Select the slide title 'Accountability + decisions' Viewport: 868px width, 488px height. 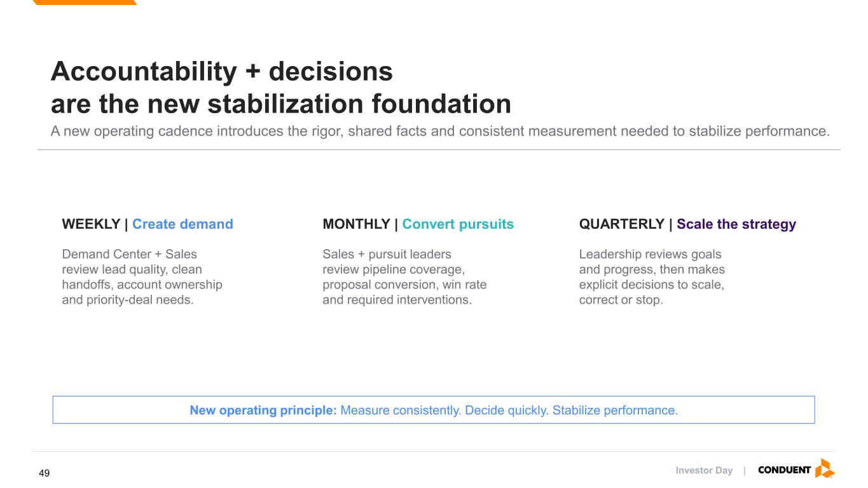pyautogui.click(x=222, y=72)
